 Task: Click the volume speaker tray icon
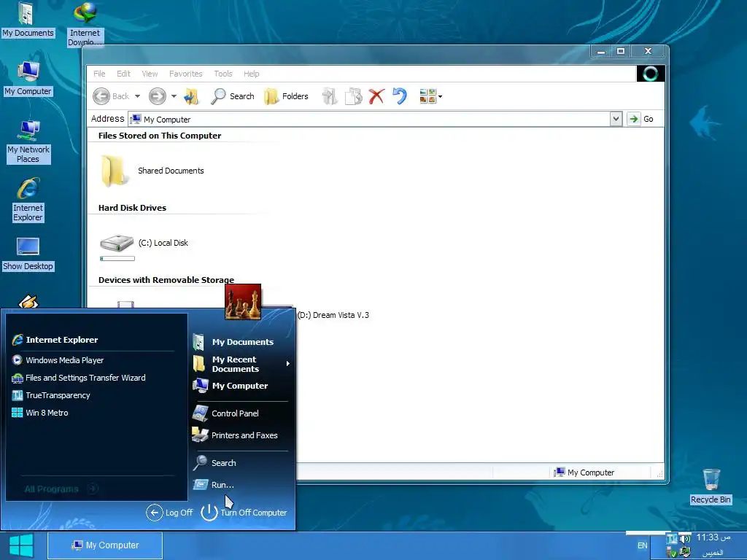point(685,539)
